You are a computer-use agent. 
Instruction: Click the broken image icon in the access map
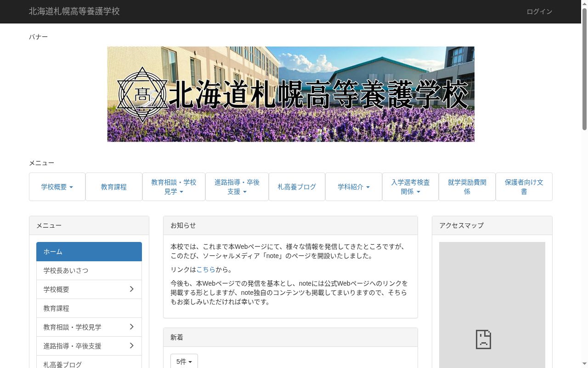point(483,339)
